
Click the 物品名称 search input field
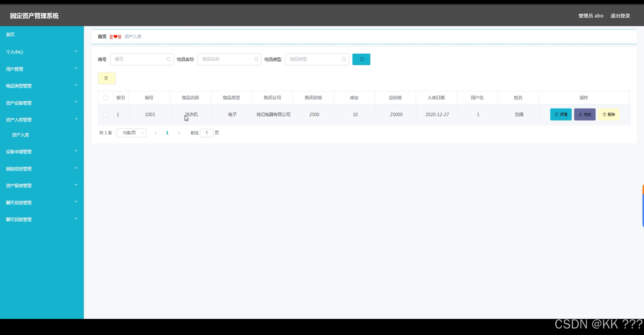pyautogui.click(x=226, y=59)
